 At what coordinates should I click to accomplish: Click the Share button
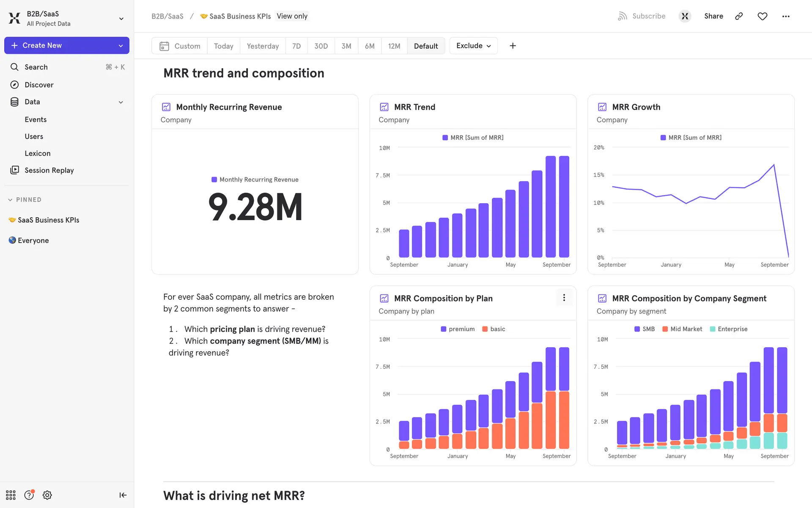(x=713, y=16)
